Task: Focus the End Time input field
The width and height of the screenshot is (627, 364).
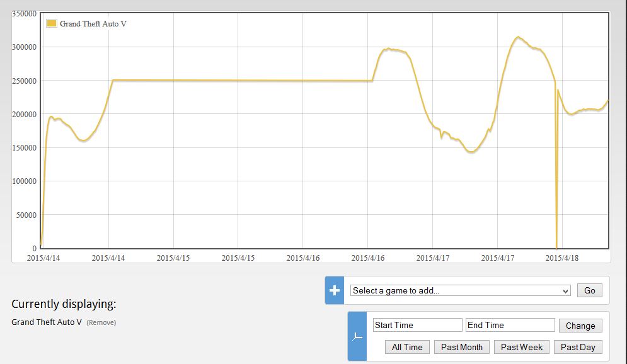Action: pyautogui.click(x=510, y=325)
